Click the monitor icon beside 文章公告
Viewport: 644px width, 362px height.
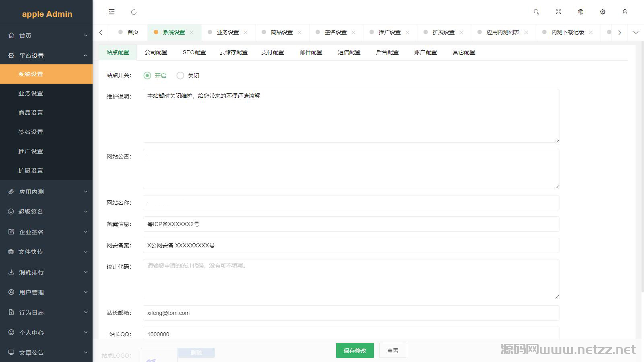tap(11, 352)
